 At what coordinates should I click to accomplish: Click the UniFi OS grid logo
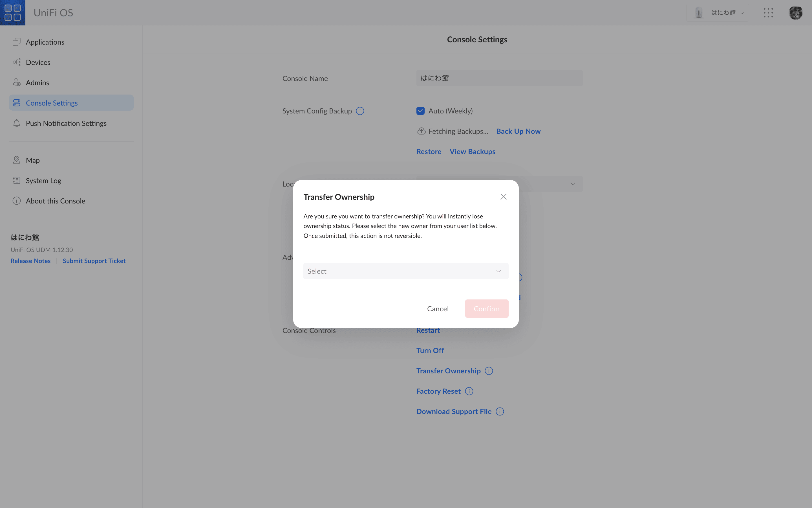[x=13, y=12]
